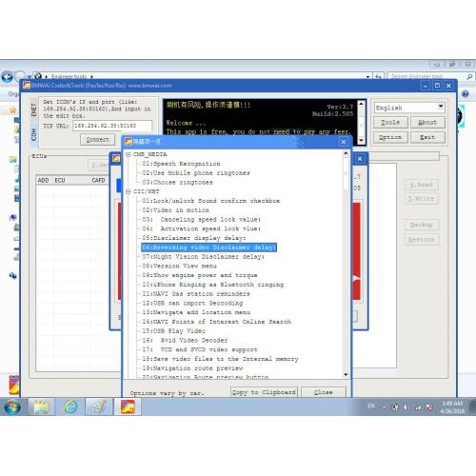Click the TCP URL input field
This screenshot has height=476, width=476.
(112, 126)
